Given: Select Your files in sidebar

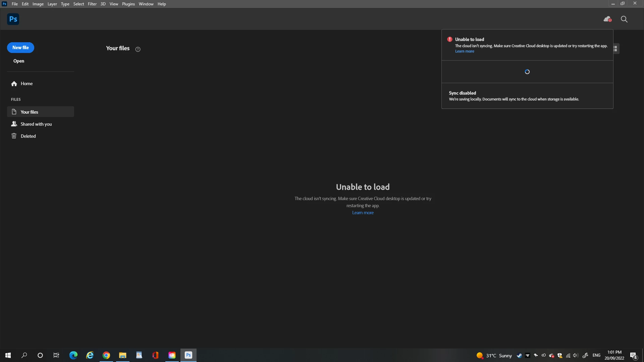Looking at the screenshot, I should (x=30, y=112).
